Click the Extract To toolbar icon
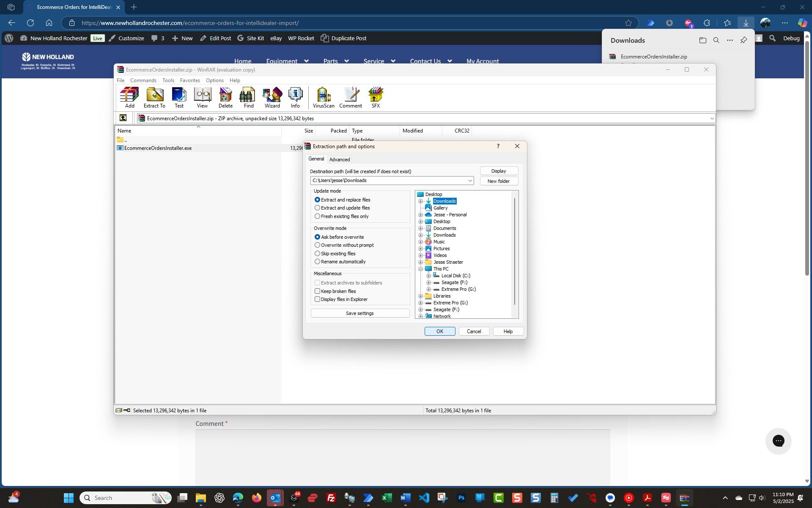 (154, 98)
